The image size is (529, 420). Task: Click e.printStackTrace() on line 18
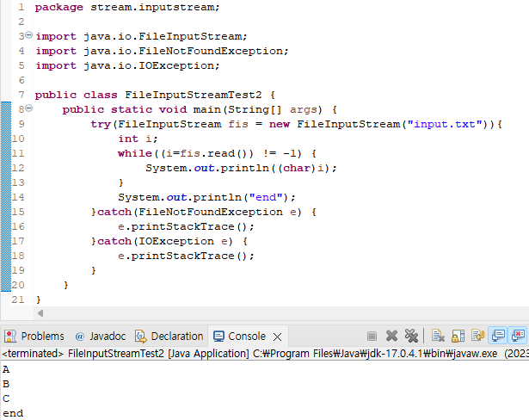(x=186, y=256)
